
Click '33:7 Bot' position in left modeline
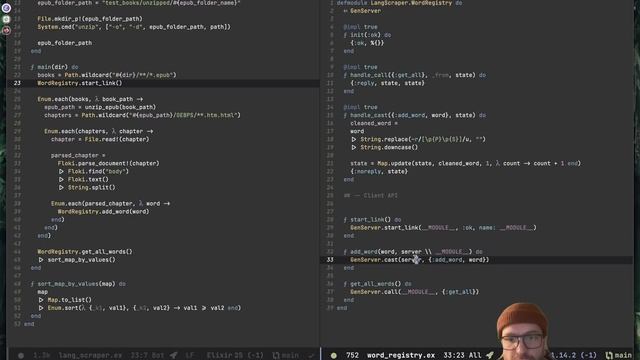tap(146, 356)
